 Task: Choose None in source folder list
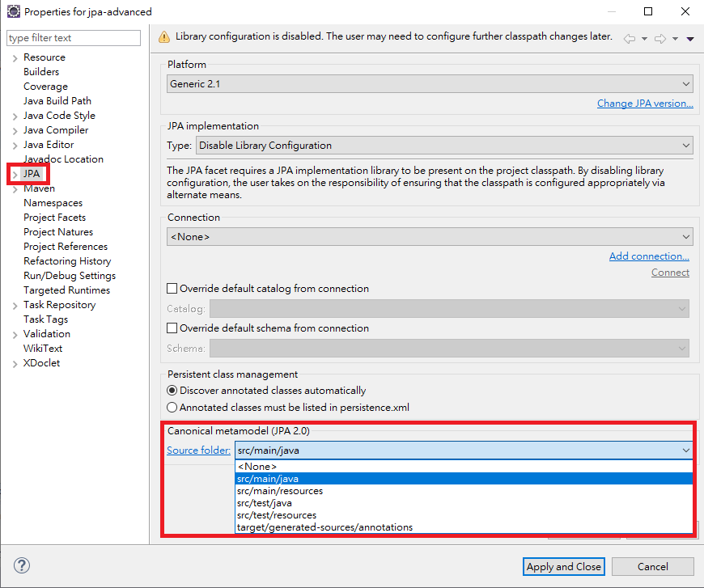pos(464,467)
